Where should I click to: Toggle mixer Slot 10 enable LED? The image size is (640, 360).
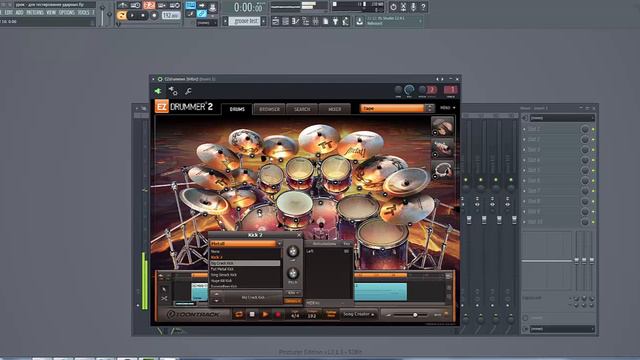(x=593, y=222)
